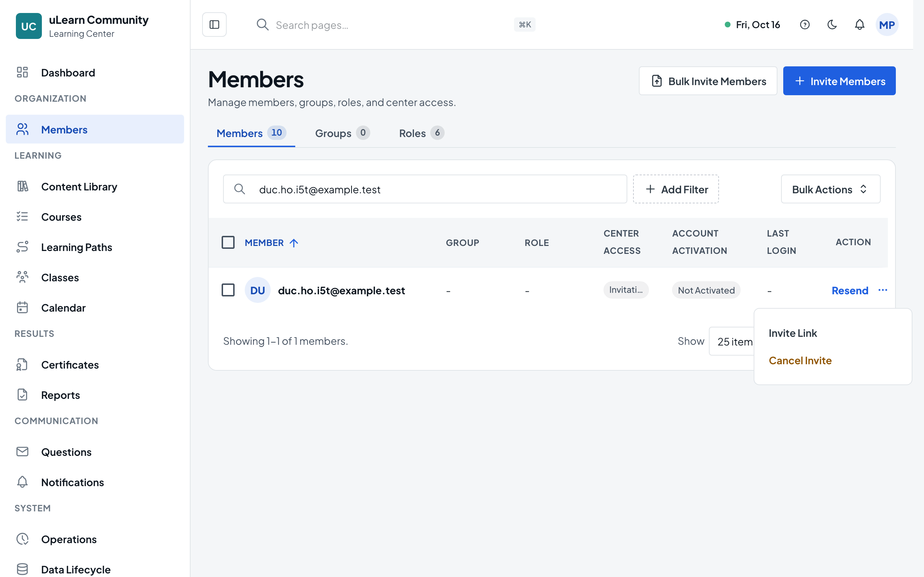Open the 25 items per page selector
Image resolution: width=924 pixels, height=577 pixels.
pos(732,341)
